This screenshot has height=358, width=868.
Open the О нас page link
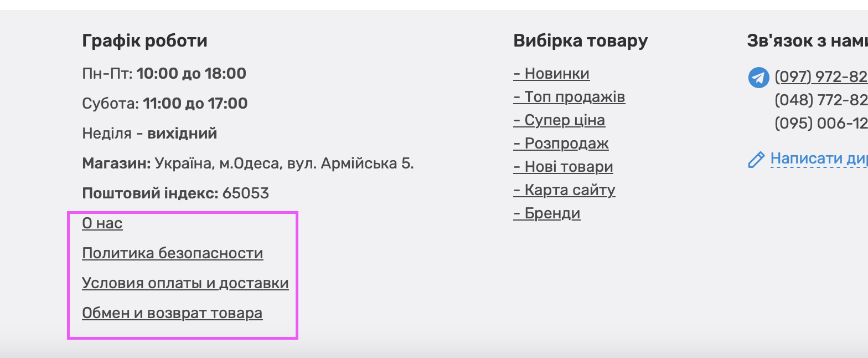[102, 223]
